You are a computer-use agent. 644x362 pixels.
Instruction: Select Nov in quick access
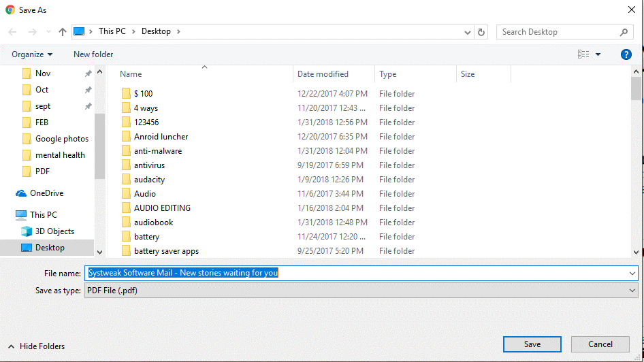[43, 73]
